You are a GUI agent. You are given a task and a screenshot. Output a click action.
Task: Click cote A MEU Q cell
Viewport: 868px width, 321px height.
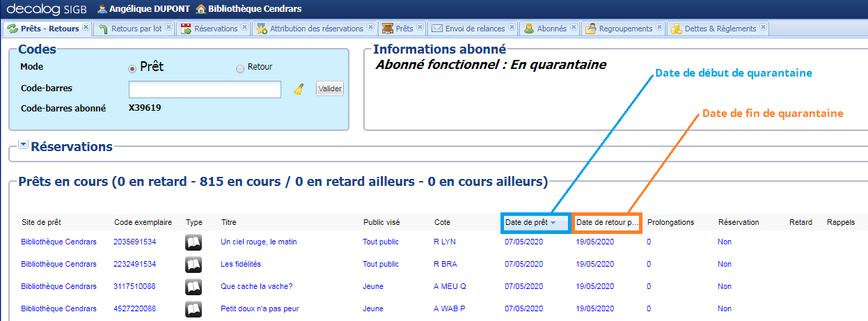(450, 287)
